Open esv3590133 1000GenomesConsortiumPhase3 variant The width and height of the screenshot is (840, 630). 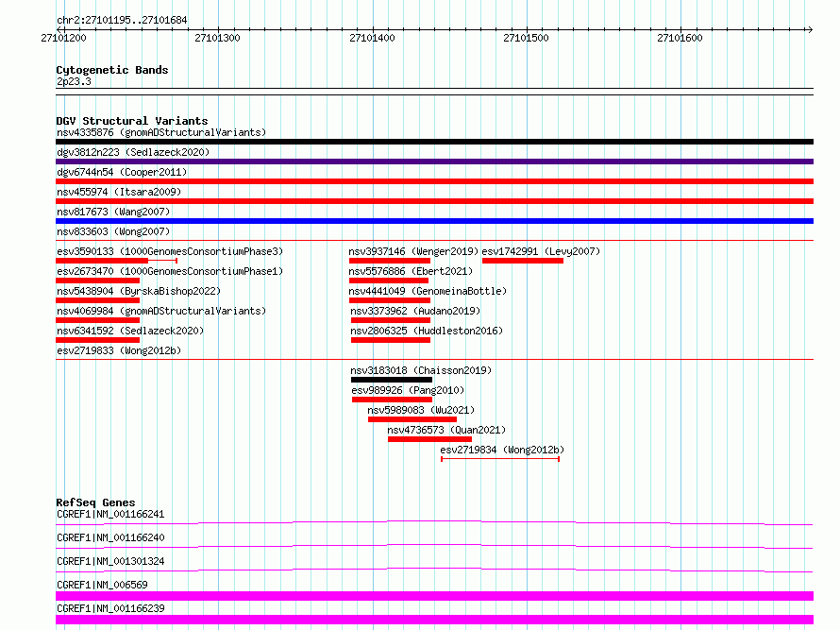[170, 251]
